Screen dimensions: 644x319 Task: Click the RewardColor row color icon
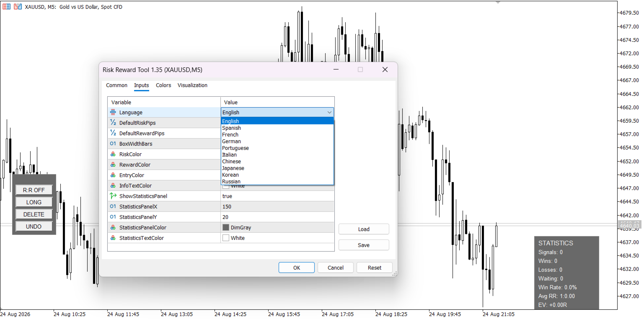tap(113, 165)
